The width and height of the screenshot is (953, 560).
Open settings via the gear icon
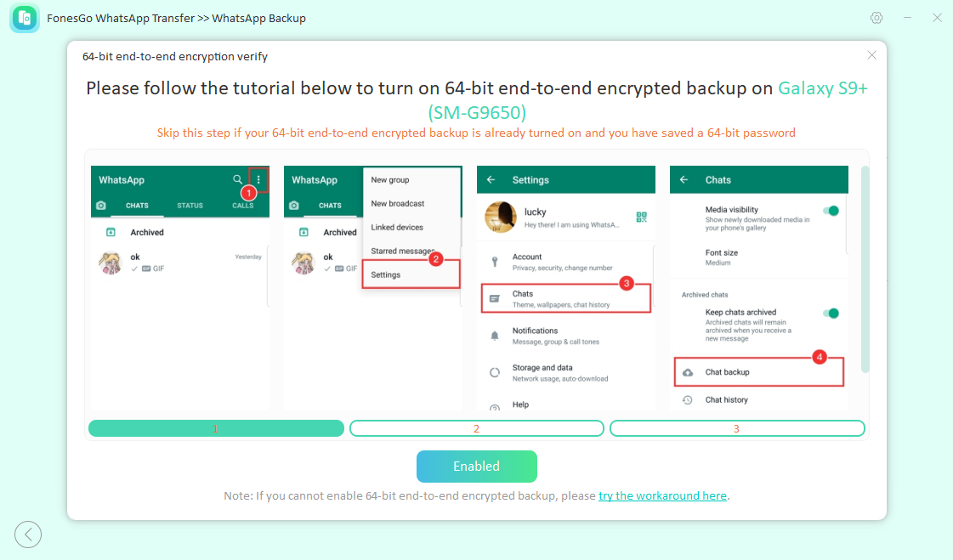tap(876, 18)
